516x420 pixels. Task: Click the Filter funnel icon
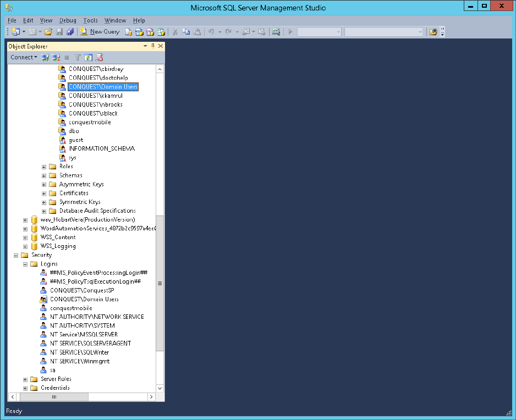78,58
